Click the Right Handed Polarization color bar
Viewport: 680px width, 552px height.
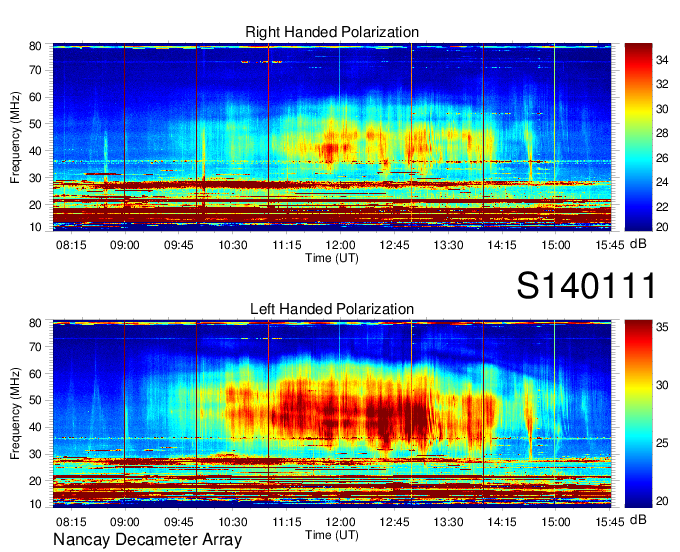pos(638,137)
